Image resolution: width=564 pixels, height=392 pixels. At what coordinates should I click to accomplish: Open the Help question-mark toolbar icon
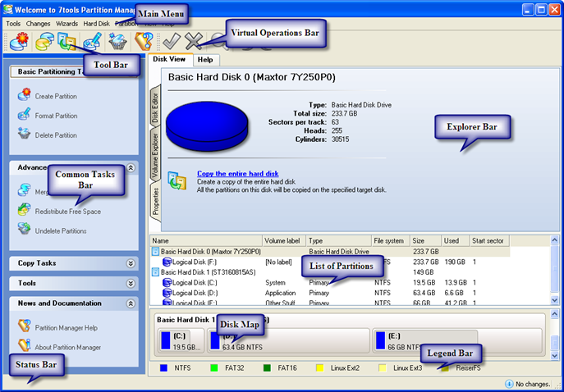click(144, 41)
